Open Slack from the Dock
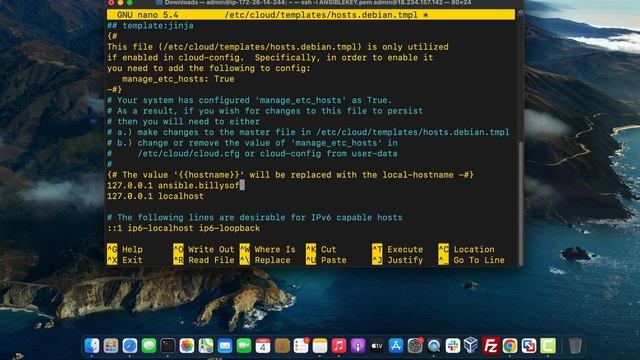Screen dimensions: 640x360 453,346
